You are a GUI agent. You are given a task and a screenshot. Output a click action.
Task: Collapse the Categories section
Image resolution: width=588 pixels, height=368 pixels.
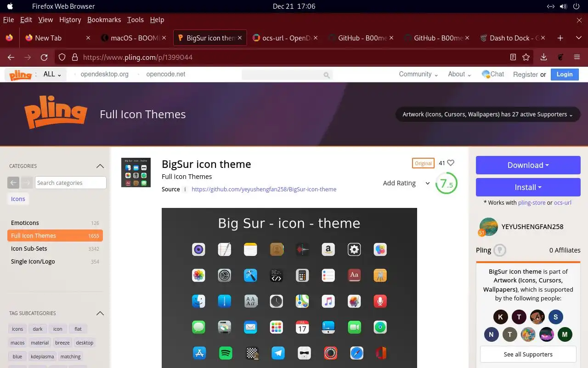tap(100, 166)
